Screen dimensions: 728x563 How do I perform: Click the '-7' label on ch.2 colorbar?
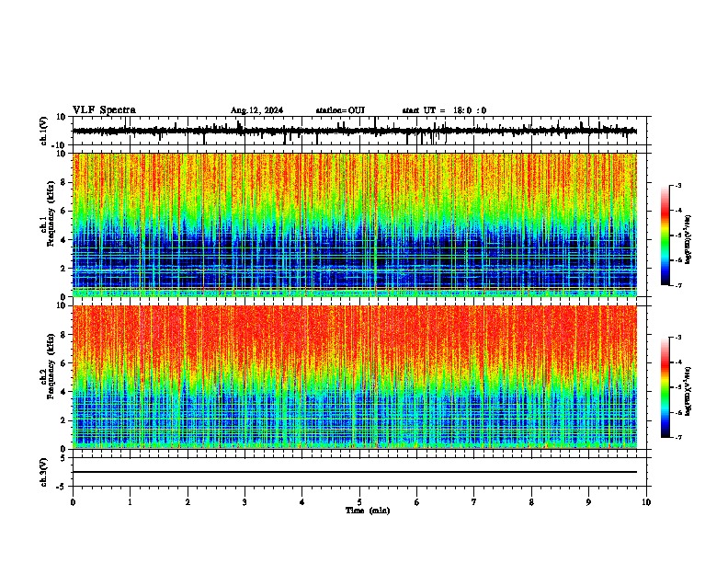(x=677, y=437)
